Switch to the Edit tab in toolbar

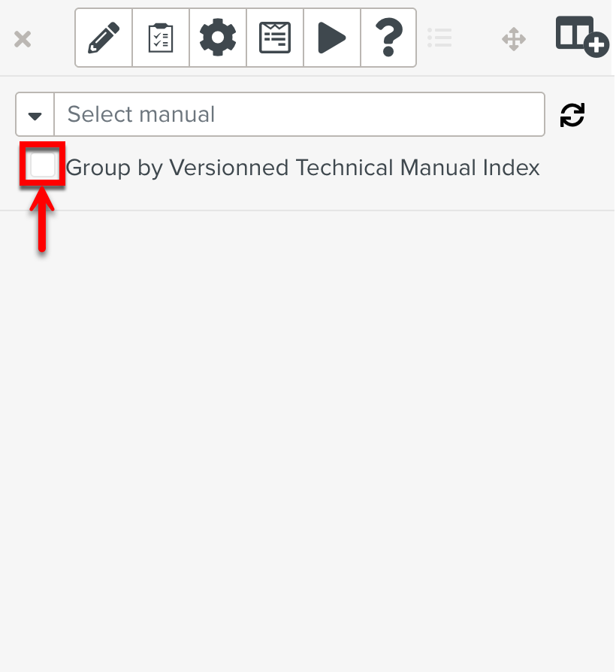(103, 38)
